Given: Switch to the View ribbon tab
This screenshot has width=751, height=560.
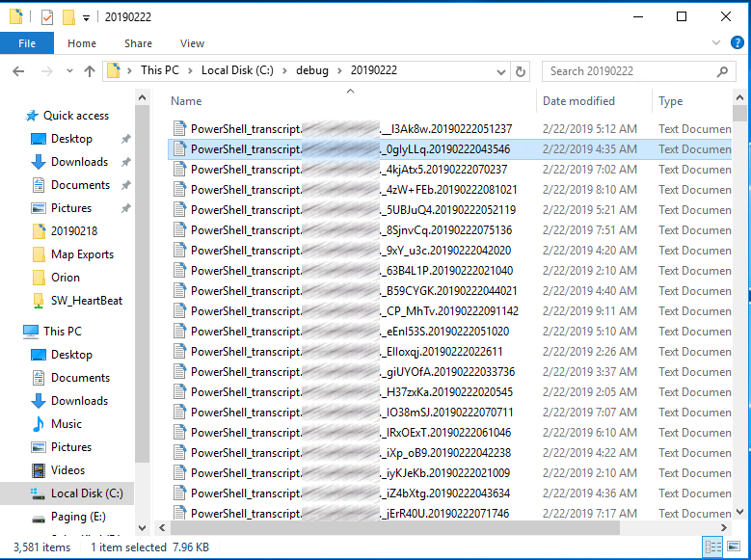Looking at the screenshot, I should coord(192,43).
